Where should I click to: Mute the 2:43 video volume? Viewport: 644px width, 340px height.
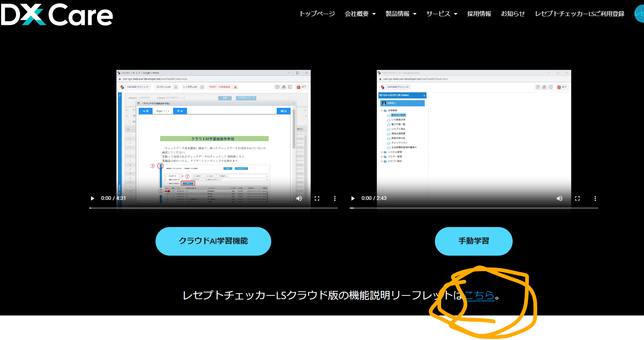pos(560,198)
